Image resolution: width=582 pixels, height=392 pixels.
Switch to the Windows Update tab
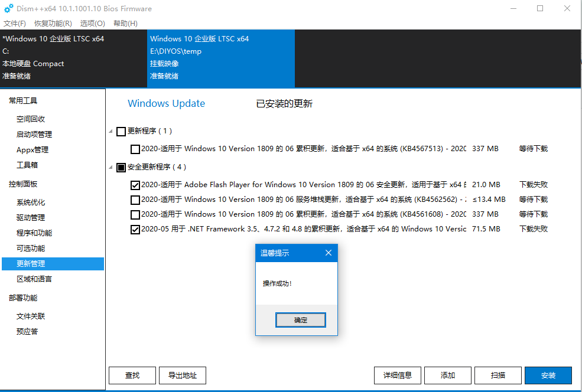[x=166, y=103]
